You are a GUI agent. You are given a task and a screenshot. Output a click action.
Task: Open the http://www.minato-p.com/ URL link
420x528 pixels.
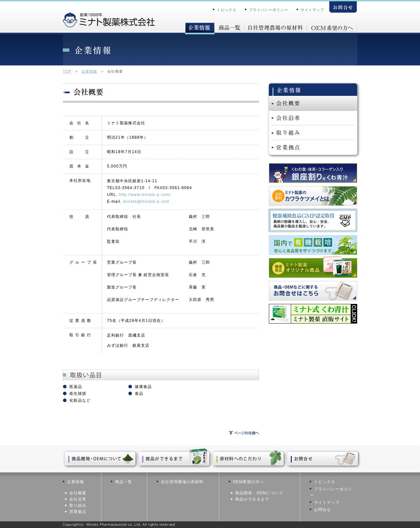pos(145,195)
